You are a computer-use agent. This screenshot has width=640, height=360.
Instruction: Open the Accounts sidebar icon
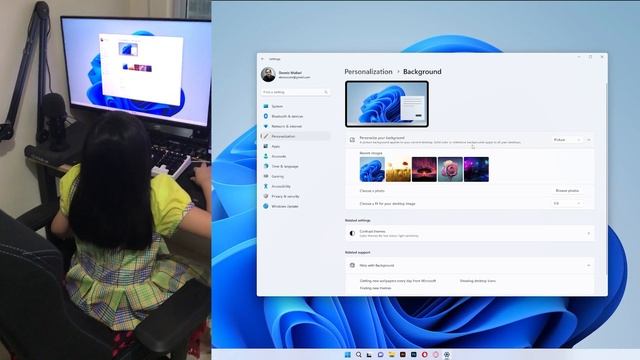coord(266,156)
